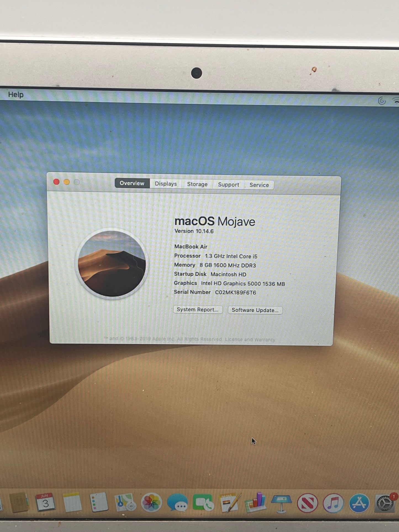The height and width of the screenshot is (532, 399).
Task: Open iTunes from the Dock
Action: coord(333,503)
